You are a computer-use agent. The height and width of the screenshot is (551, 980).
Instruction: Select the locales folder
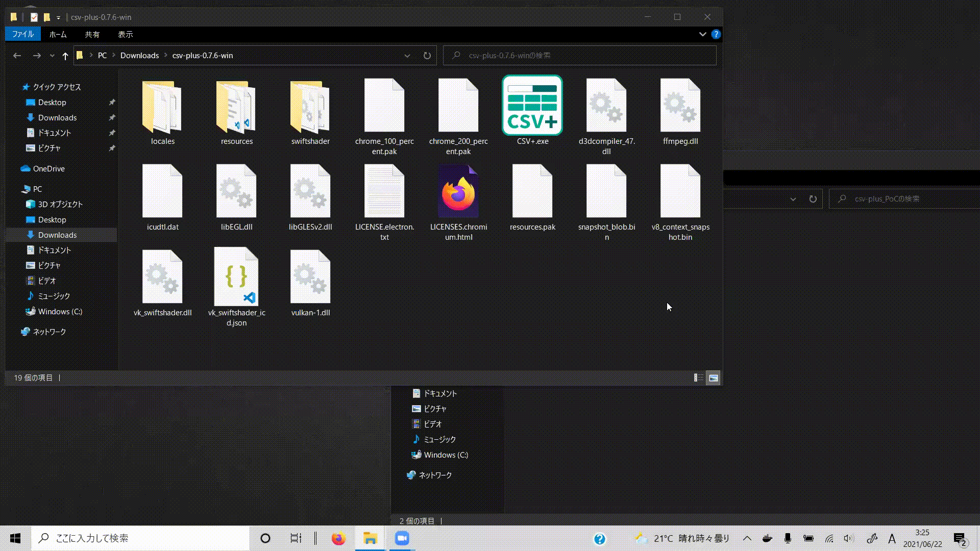162,106
